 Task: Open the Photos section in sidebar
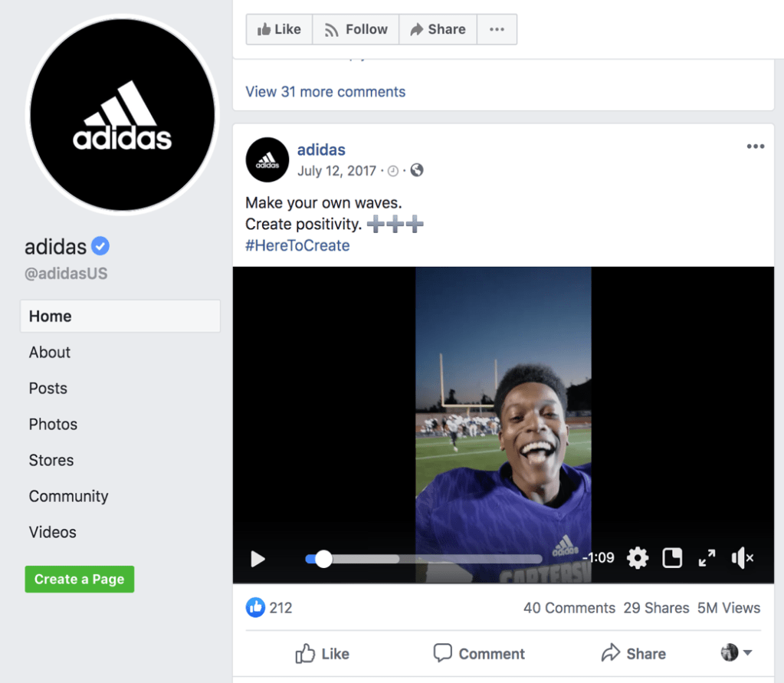pyautogui.click(x=53, y=424)
